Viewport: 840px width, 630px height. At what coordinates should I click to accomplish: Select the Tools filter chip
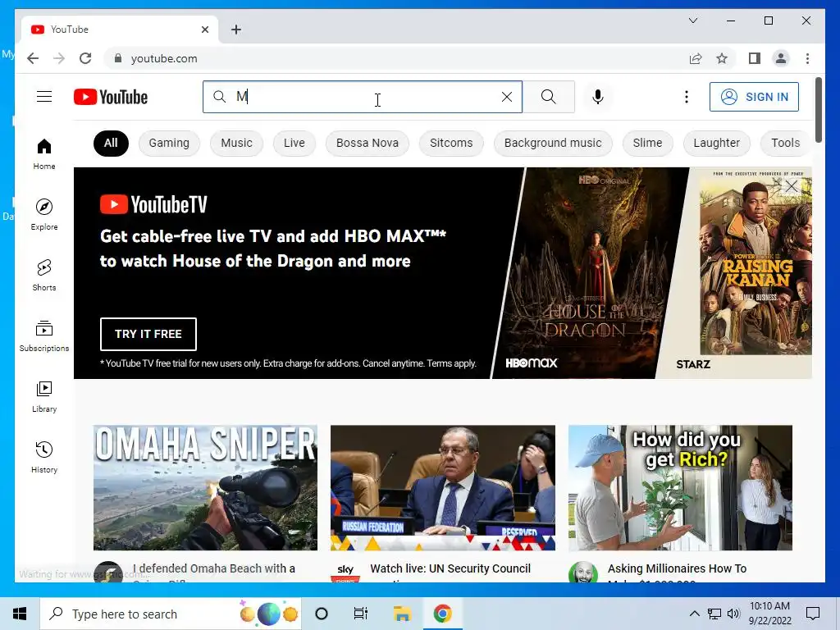click(785, 143)
